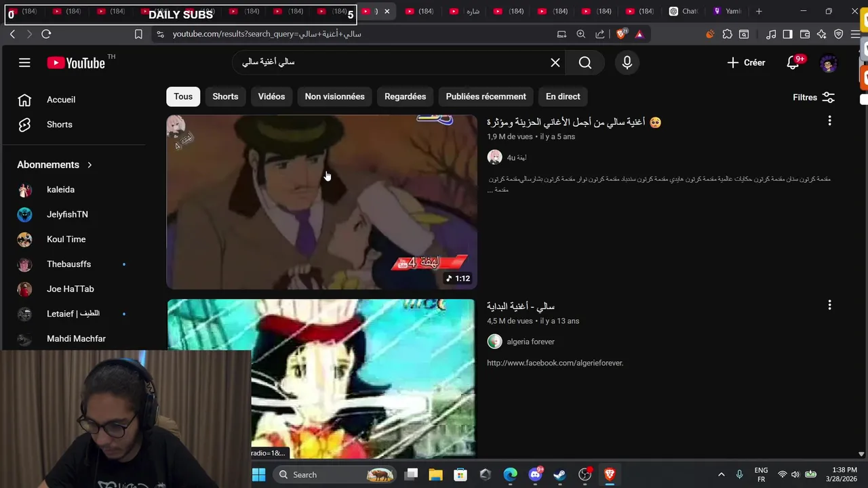Viewport: 868px width, 488px height.
Task: Click the Créer button
Action: click(x=746, y=62)
